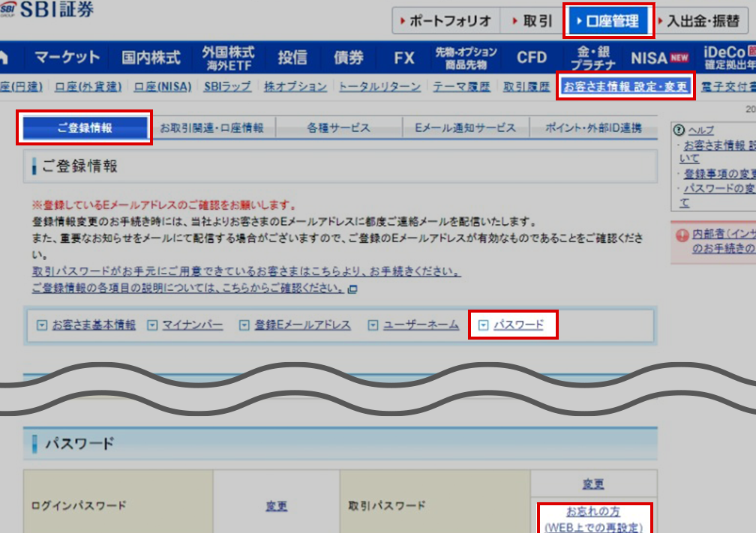Open the ポートフォリオ top menu

445,21
